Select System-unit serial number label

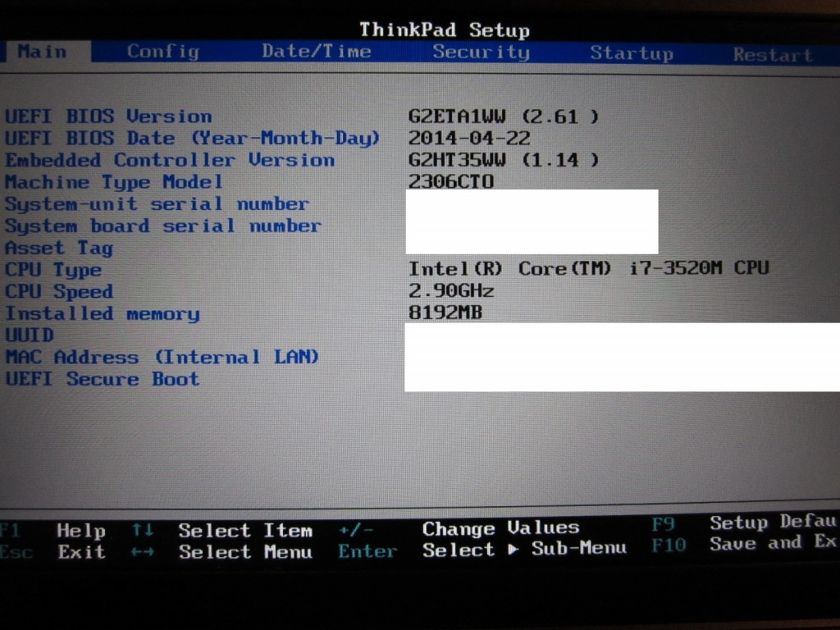[x=157, y=204]
